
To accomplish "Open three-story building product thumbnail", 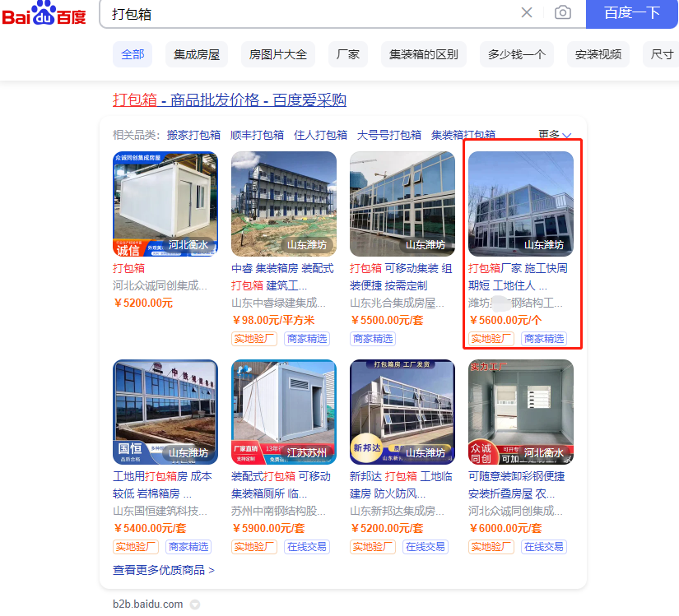I will coord(284,204).
